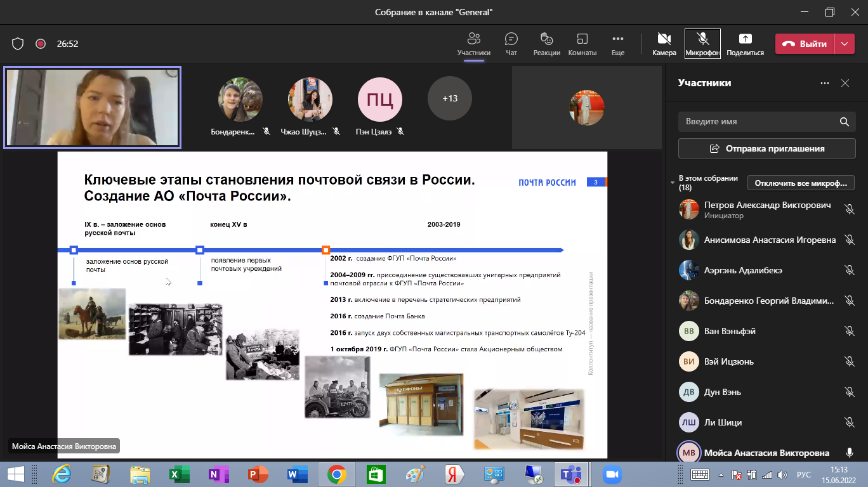Click Поделиться (share content) button
Image resolution: width=868 pixels, height=487 pixels.
745,44
